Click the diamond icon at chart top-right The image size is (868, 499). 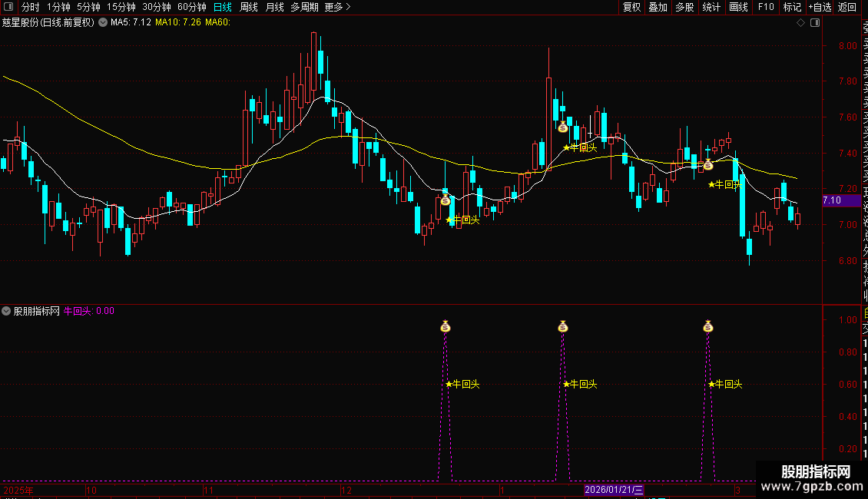(x=800, y=23)
